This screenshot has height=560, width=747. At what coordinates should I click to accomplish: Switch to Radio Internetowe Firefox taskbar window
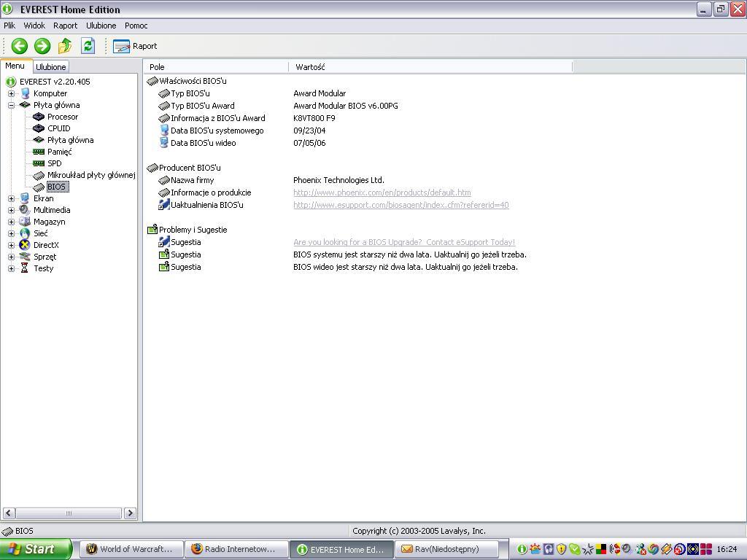(236, 549)
